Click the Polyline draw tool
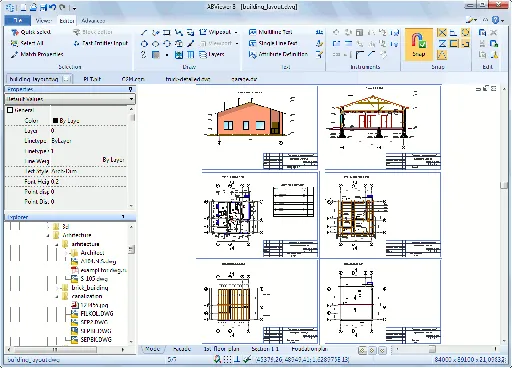 click(155, 32)
